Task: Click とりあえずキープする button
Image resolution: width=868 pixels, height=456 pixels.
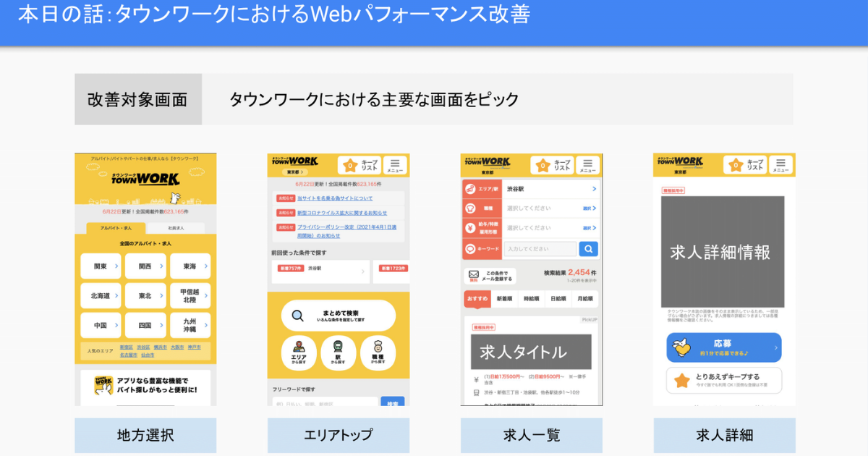Action: [x=724, y=381]
